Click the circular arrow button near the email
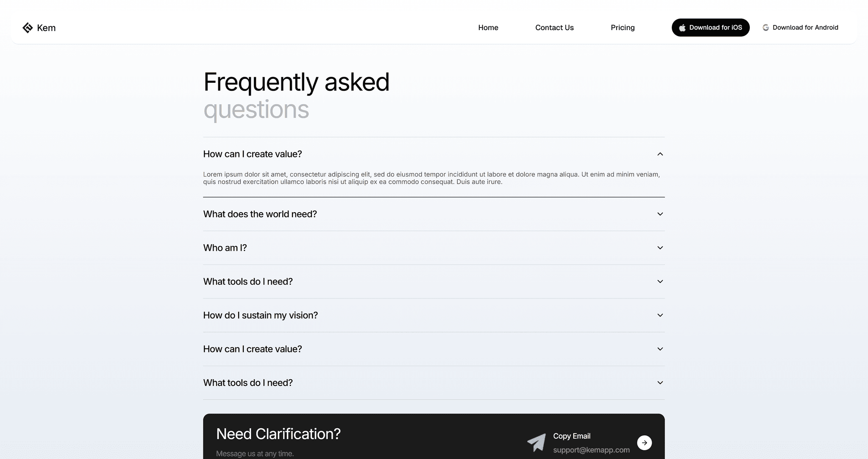Image resolution: width=868 pixels, height=459 pixels. click(644, 442)
